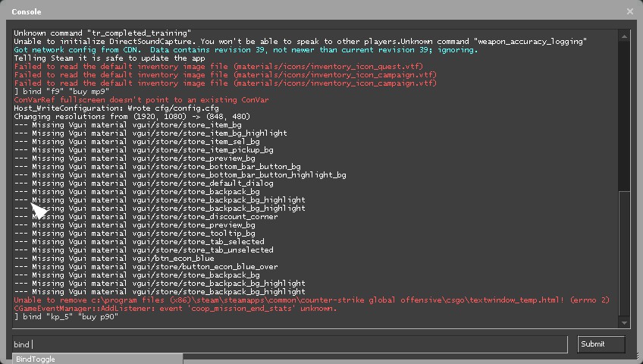Click the 'bind "f9" "buy mp9"' line

tap(61, 92)
